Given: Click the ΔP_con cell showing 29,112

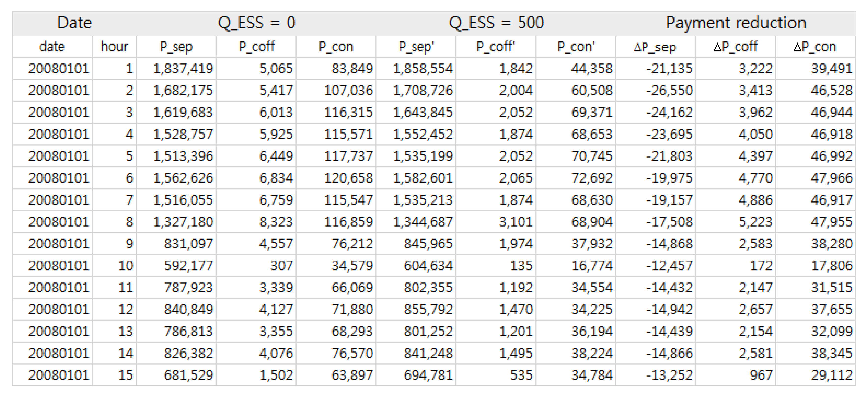Looking at the screenshot, I should tap(831, 375).
